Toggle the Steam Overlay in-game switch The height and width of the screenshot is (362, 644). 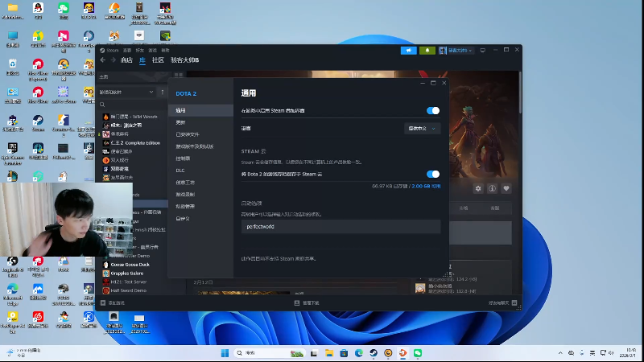tap(433, 110)
